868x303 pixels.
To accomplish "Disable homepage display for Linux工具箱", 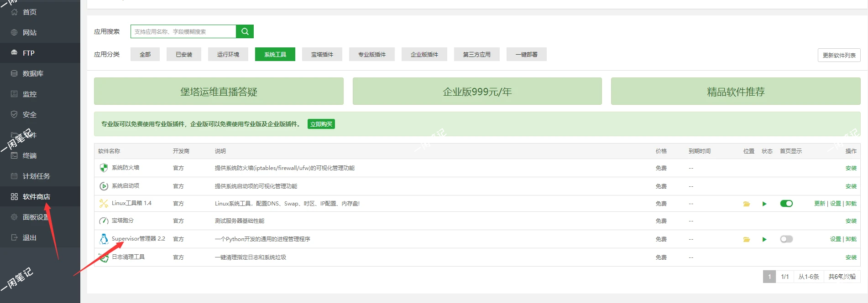I will pyautogui.click(x=786, y=204).
